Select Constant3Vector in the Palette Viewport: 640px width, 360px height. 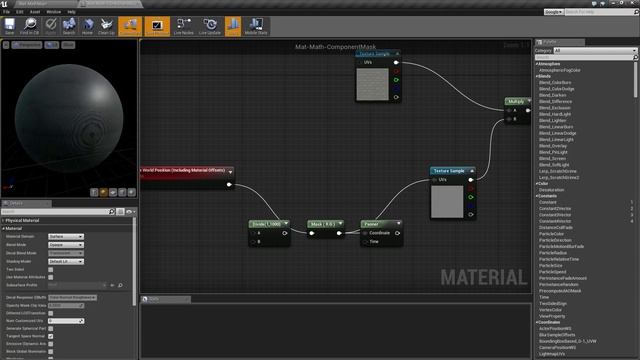(555, 215)
